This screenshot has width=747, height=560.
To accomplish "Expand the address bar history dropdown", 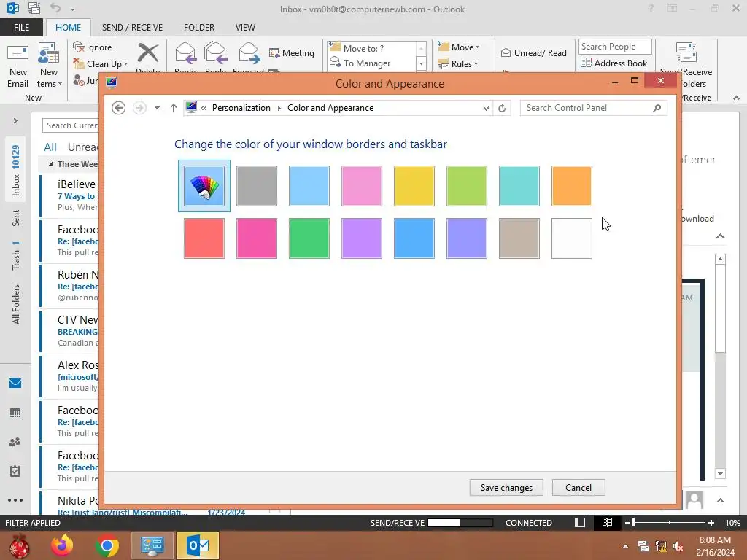I will [x=485, y=108].
